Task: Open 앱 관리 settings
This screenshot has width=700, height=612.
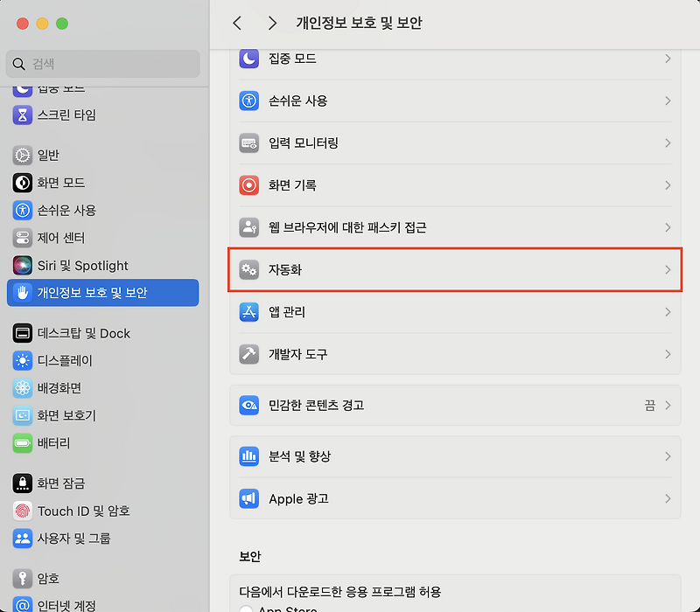Action: coord(455,312)
